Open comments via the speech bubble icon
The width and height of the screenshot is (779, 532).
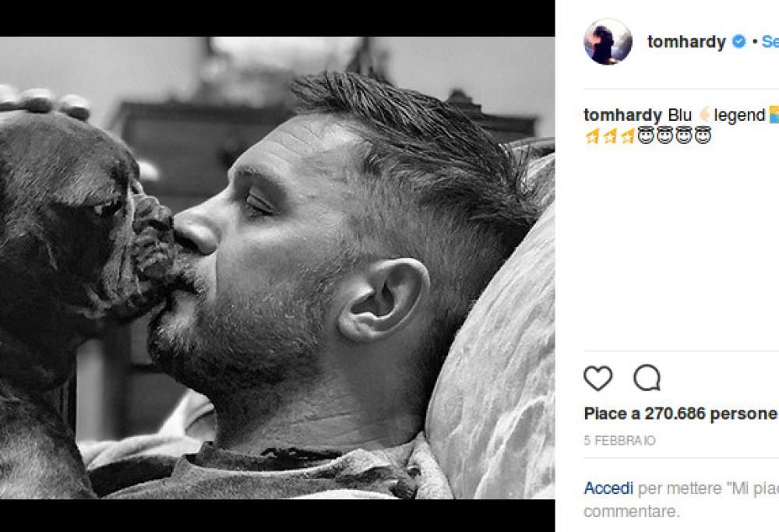647,379
